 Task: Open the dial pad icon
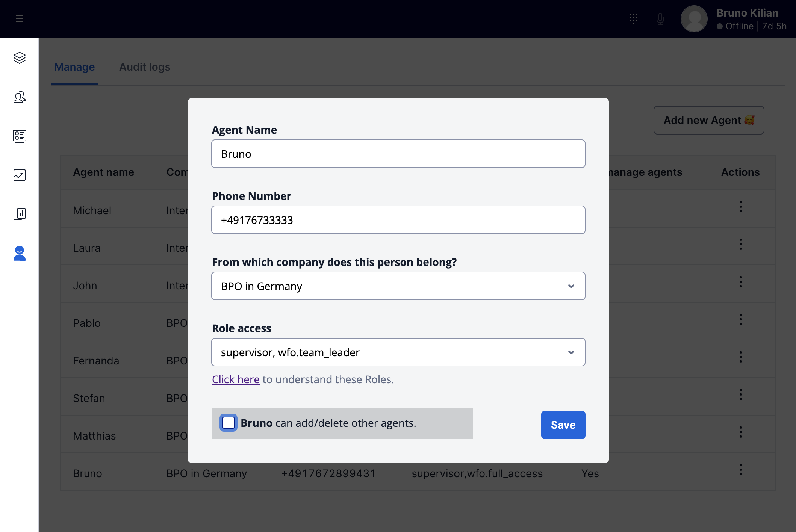pyautogui.click(x=633, y=18)
